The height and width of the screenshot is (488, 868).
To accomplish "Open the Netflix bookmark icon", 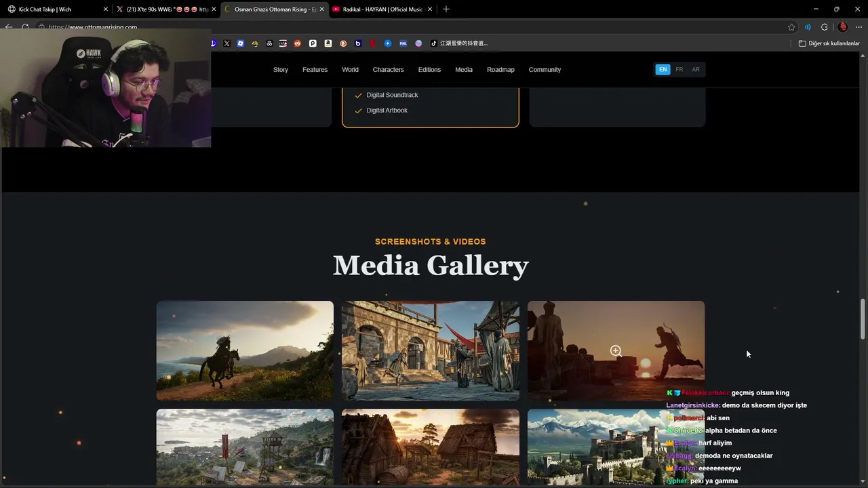I will [373, 43].
